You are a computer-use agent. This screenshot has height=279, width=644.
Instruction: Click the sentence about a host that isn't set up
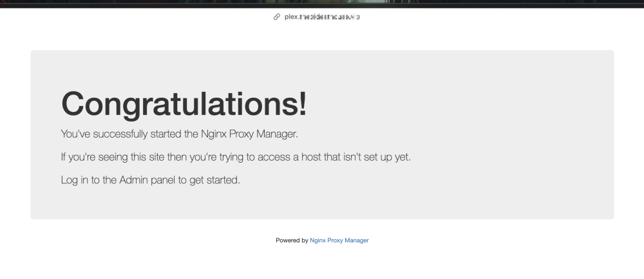[236, 157]
